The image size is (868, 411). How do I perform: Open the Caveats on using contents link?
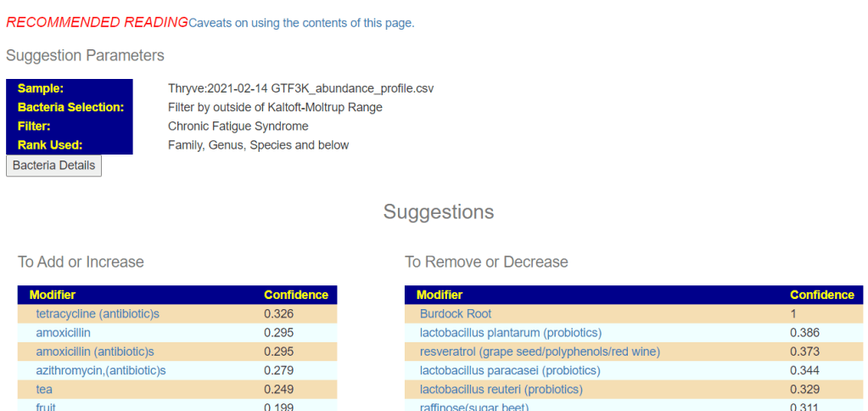tap(301, 23)
